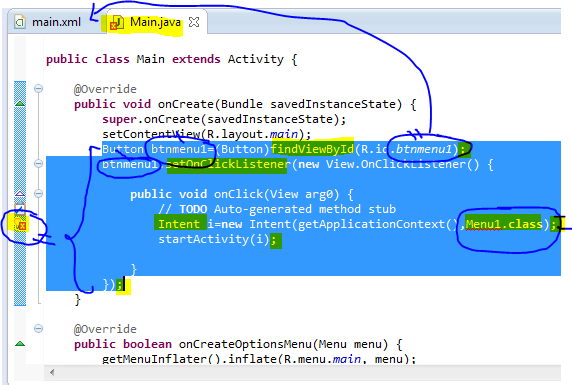Click the underlined 'Menu1.class' text

(504, 224)
